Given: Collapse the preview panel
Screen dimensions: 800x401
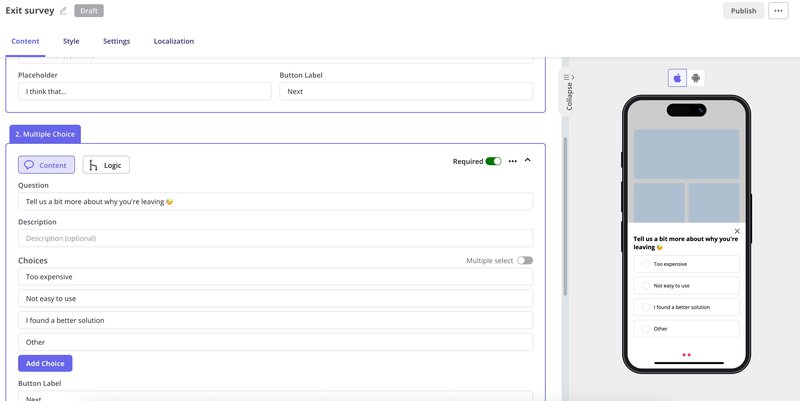Looking at the screenshot, I should coord(569,92).
